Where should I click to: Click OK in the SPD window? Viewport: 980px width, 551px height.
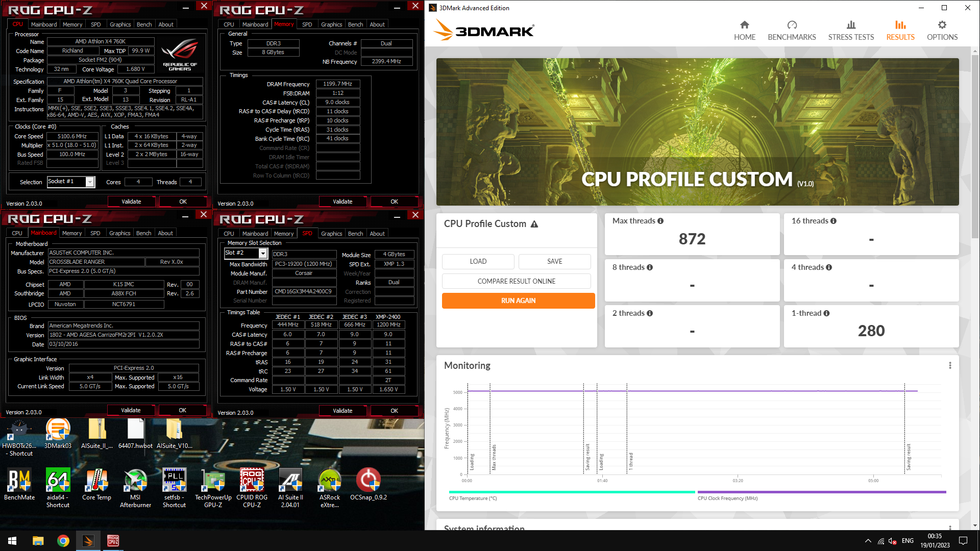pyautogui.click(x=394, y=411)
